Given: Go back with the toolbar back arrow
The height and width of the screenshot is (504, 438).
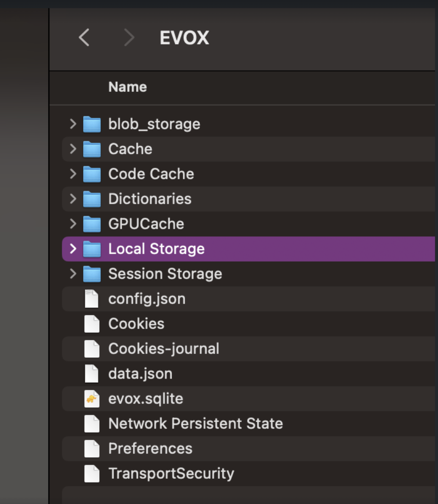Looking at the screenshot, I should pyautogui.click(x=84, y=38).
